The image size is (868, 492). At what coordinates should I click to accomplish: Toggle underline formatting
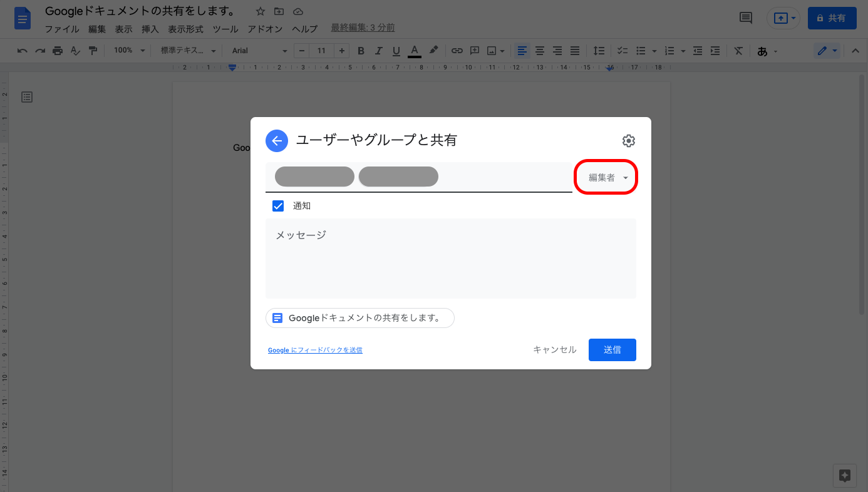click(396, 51)
